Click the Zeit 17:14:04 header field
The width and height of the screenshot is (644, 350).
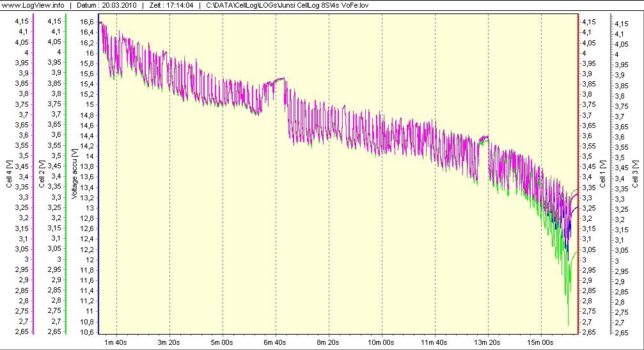tap(171, 5)
